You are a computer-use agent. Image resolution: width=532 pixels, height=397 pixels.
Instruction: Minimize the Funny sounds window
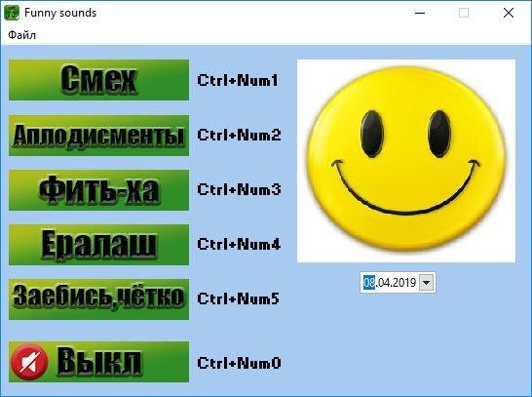tap(420, 13)
